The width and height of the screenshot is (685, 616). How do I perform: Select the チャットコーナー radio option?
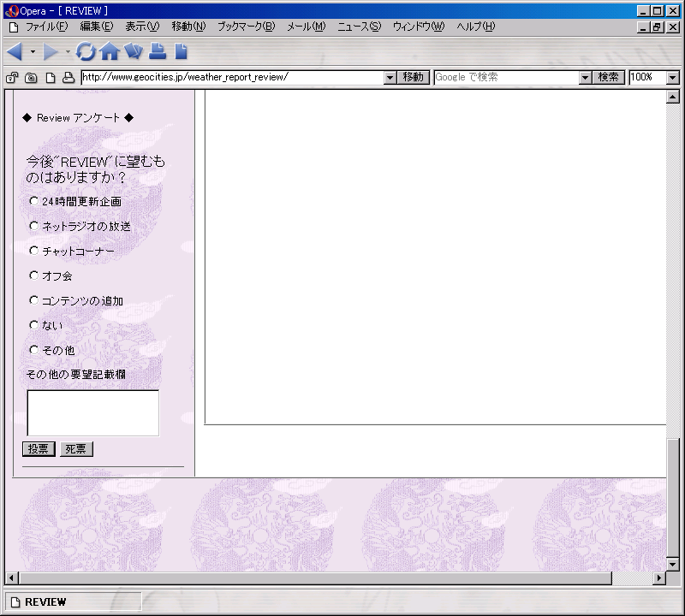point(33,251)
